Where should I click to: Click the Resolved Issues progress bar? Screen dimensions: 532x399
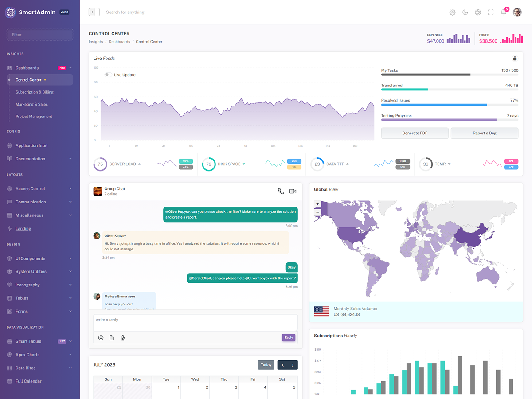(x=450, y=105)
